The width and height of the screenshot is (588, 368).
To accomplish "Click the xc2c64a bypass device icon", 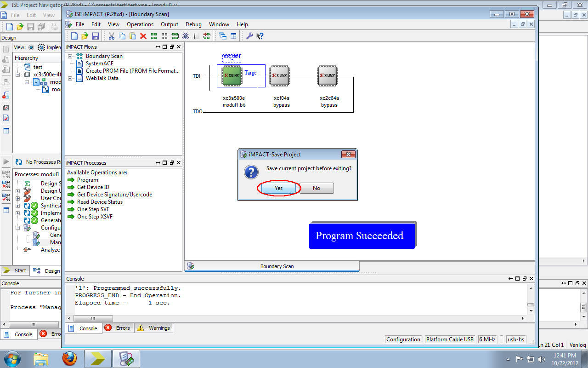I will pos(327,75).
